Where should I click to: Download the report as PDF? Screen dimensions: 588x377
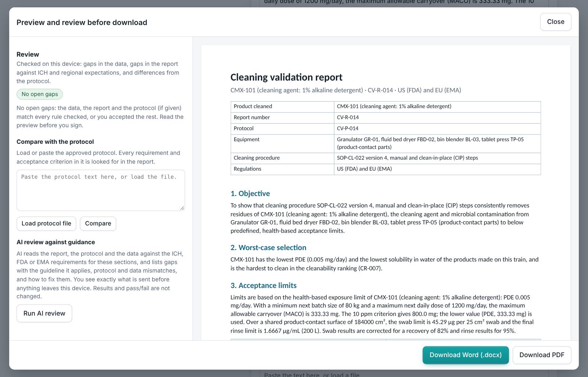click(542, 355)
